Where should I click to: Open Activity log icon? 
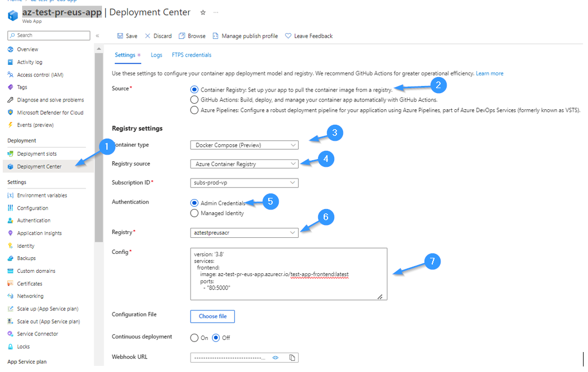point(11,62)
